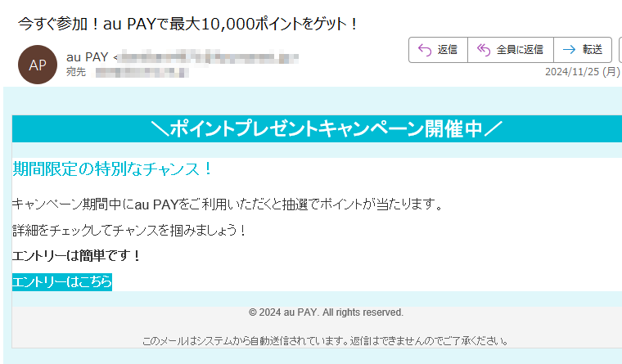Screen dimensions: 622x364
Task: Click the 全員に返信 double-arrow icon
Action: [x=484, y=50]
